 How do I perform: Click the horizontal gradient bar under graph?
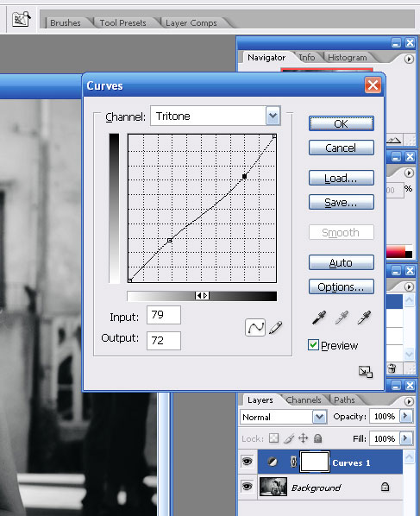coord(202,296)
